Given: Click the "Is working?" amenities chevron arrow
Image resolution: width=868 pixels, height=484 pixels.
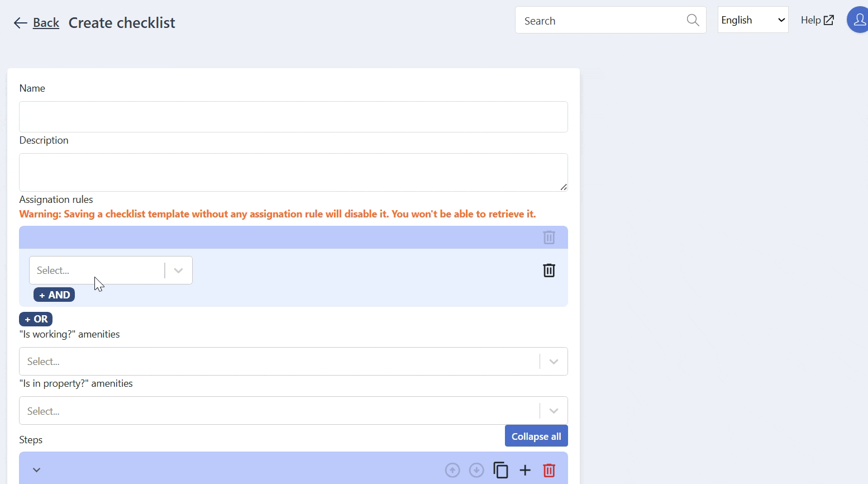Looking at the screenshot, I should pyautogui.click(x=554, y=362).
